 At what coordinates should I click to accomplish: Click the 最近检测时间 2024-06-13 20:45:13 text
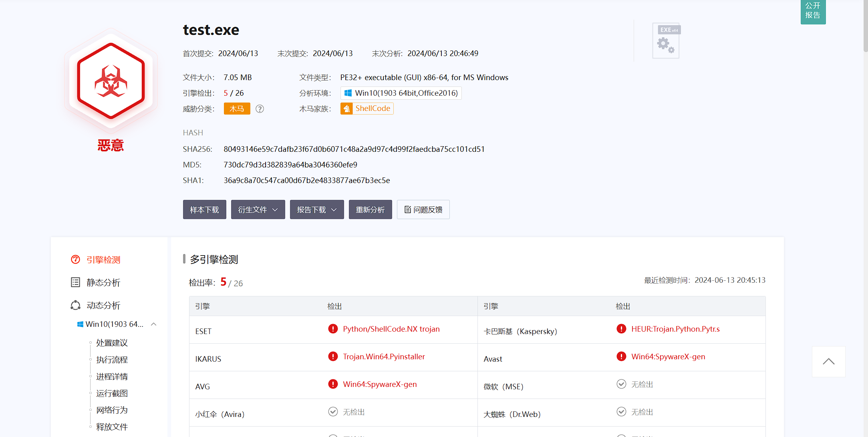tap(705, 280)
